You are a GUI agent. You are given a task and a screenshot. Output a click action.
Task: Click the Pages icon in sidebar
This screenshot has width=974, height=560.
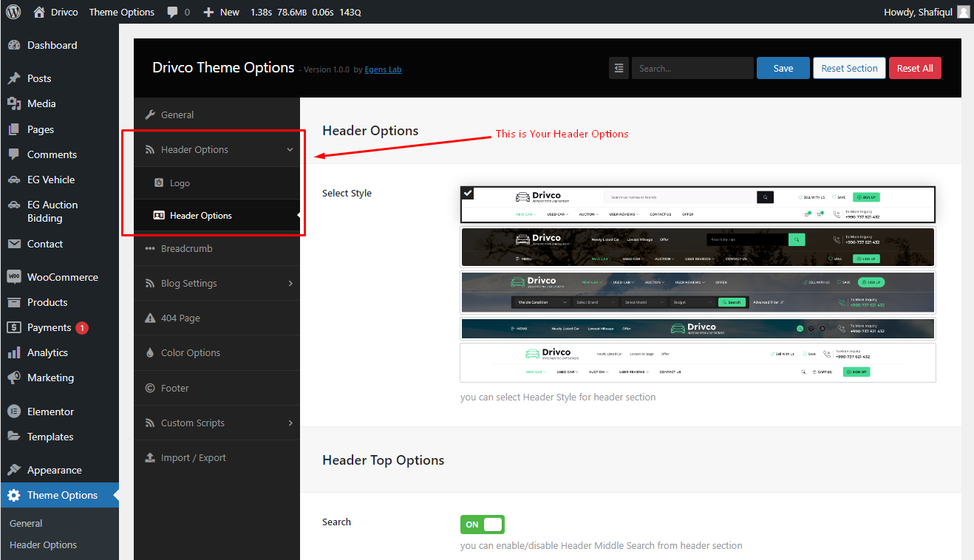click(x=14, y=129)
